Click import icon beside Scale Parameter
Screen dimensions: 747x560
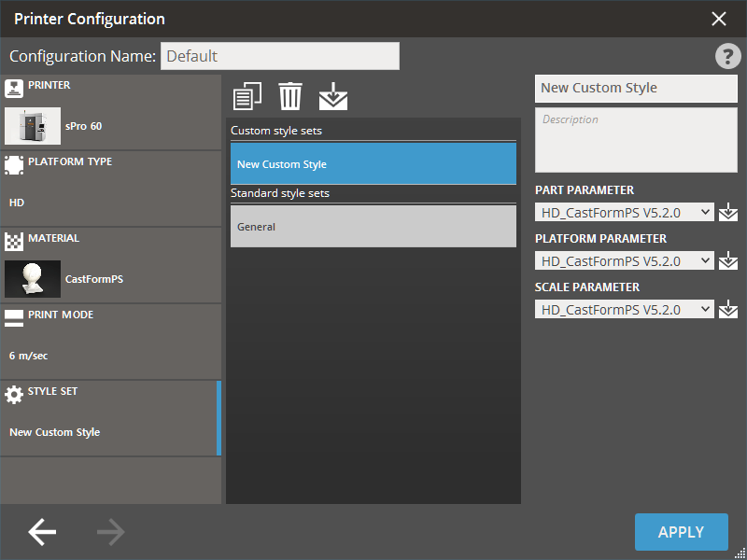tap(728, 310)
